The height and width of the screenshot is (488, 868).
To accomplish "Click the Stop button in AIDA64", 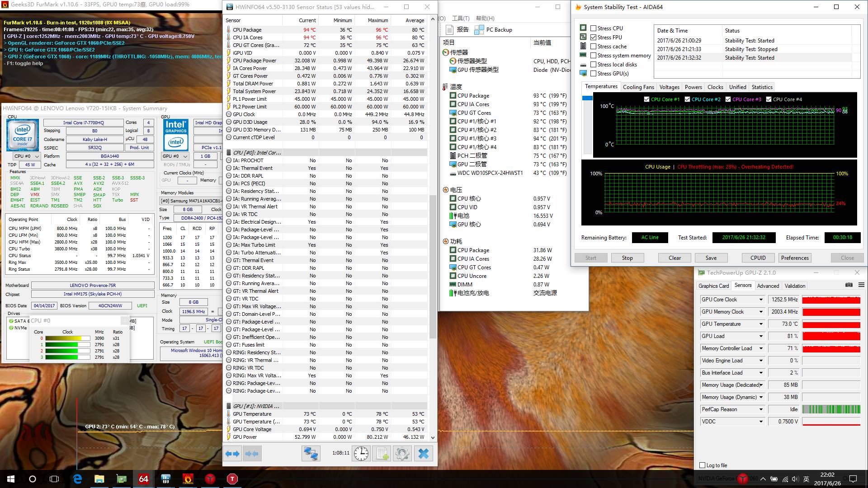I will click(627, 258).
